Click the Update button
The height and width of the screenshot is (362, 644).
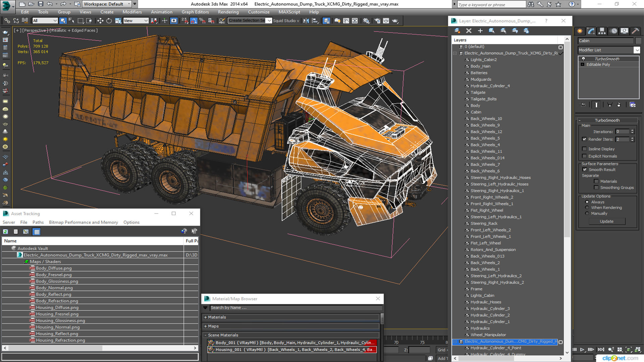tap(606, 221)
